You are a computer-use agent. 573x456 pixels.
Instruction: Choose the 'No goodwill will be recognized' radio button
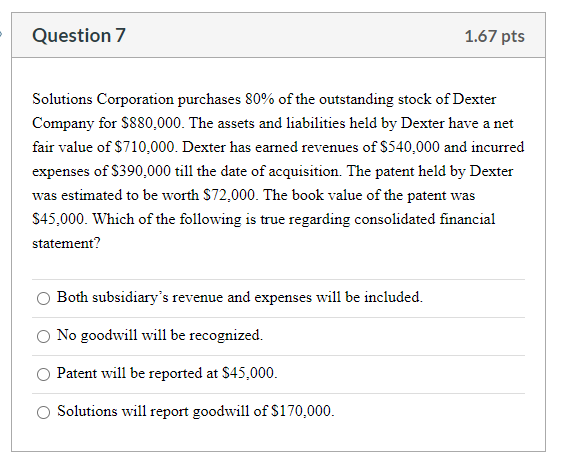(43, 336)
